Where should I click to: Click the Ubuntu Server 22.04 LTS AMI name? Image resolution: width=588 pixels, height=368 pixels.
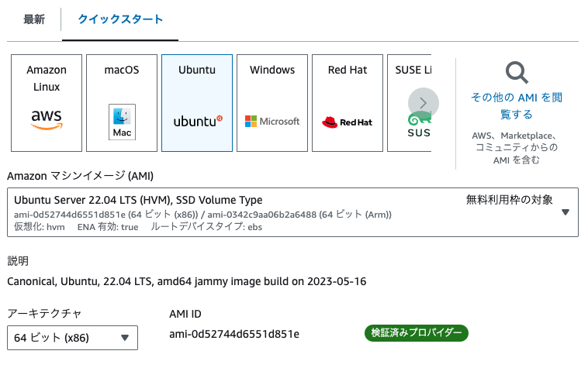(x=138, y=200)
